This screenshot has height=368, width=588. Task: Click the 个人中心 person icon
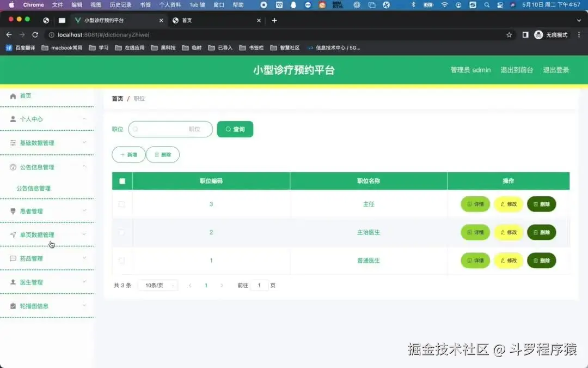pos(13,119)
